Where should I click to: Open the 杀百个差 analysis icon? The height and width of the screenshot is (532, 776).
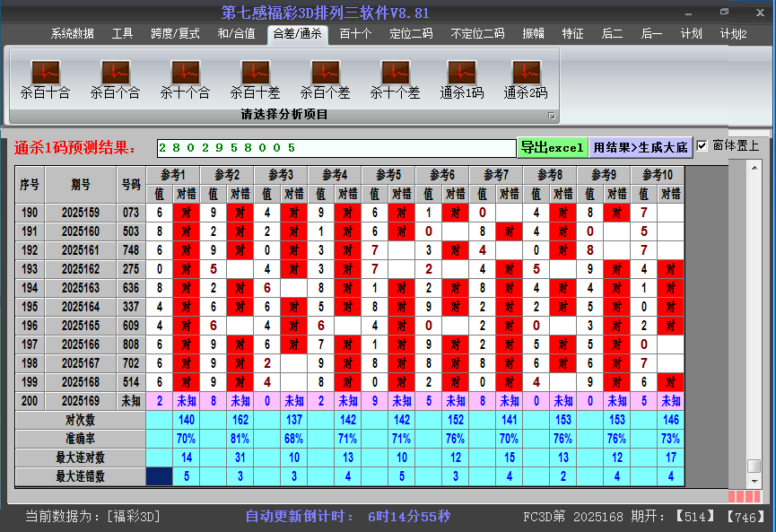pyautogui.click(x=325, y=80)
